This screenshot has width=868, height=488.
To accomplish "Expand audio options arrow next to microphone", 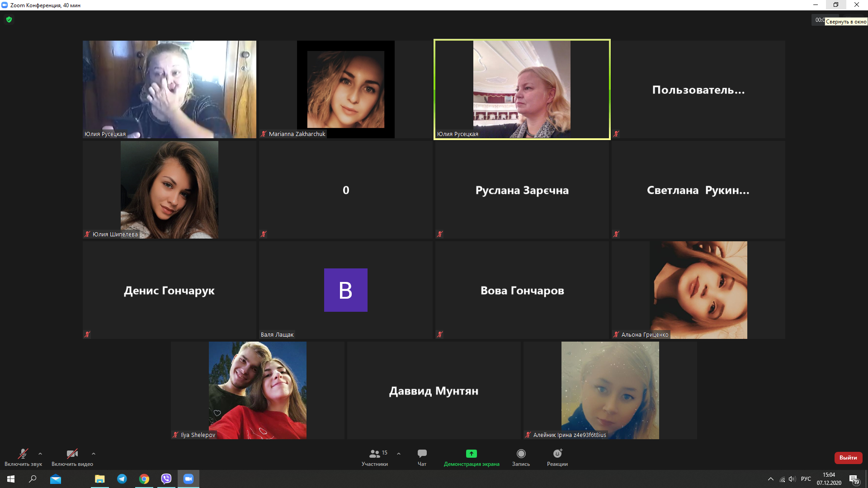I will point(40,453).
